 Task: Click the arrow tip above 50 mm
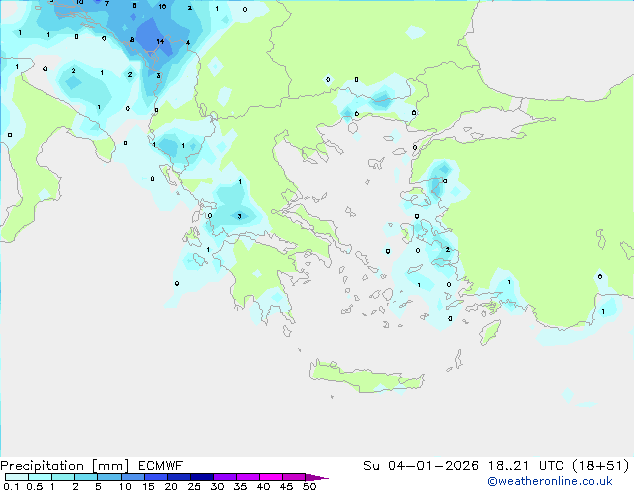point(317,477)
